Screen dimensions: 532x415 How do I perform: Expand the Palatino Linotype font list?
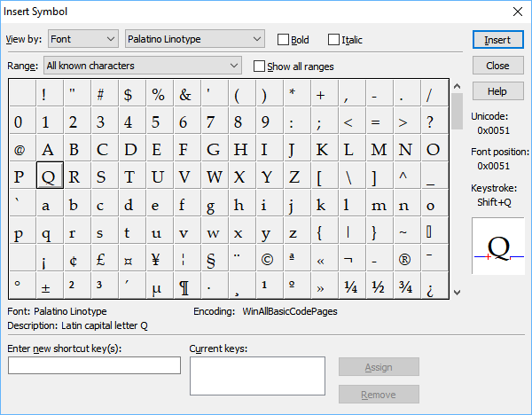point(194,39)
